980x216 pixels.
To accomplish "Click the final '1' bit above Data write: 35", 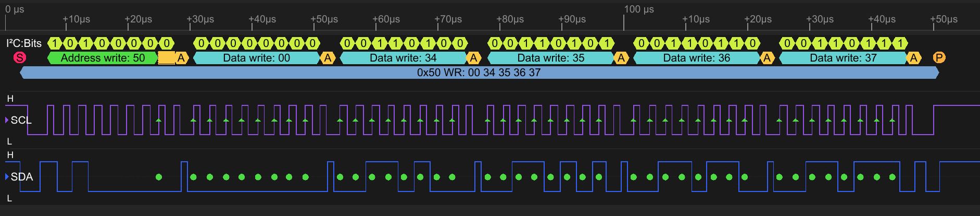I will click(x=606, y=43).
